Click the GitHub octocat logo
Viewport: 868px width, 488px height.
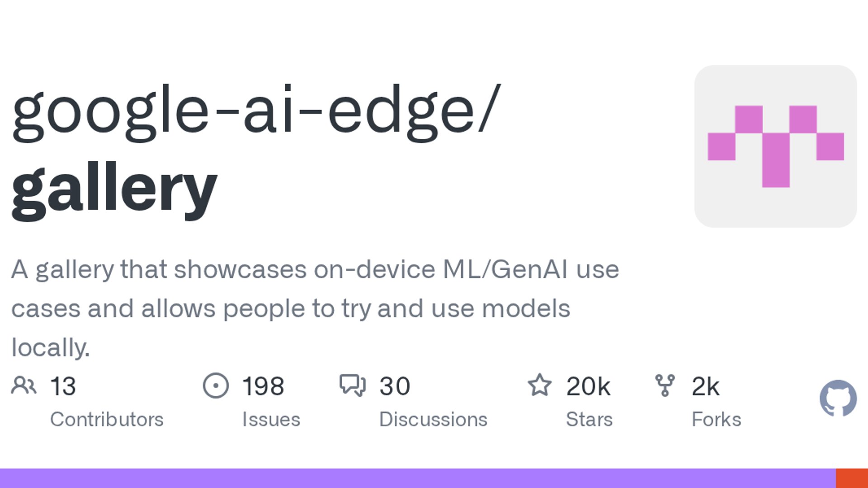click(x=838, y=398)
